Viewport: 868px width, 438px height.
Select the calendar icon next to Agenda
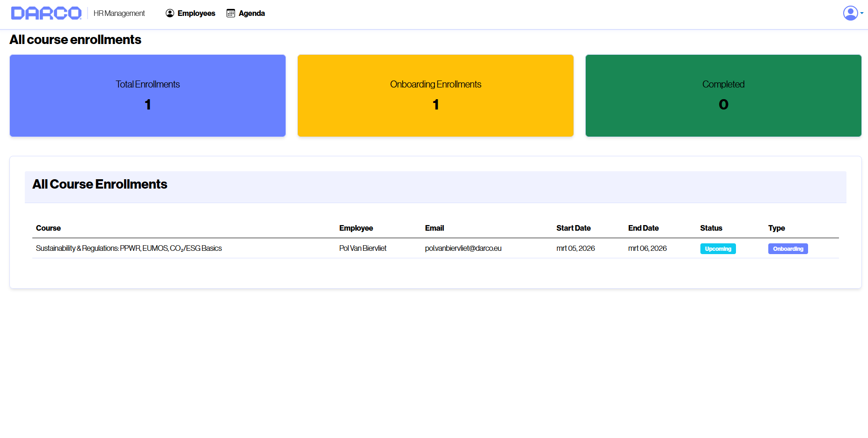click(230, 13)
